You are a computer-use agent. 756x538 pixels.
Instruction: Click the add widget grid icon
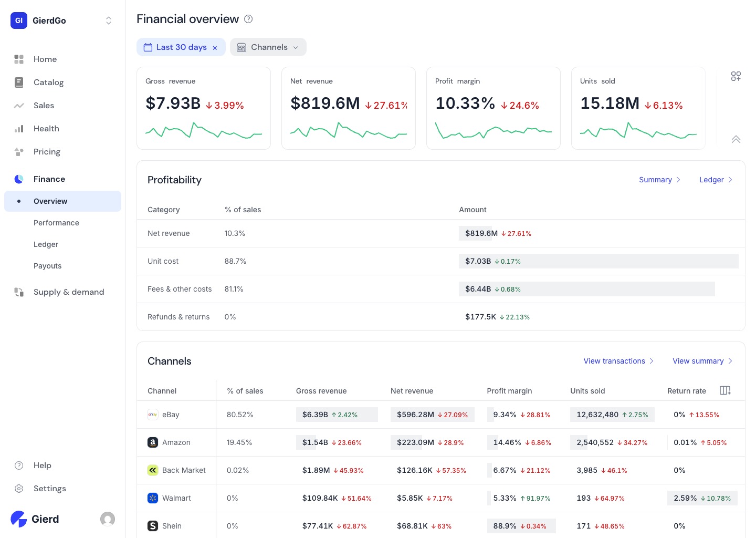click(x=736, y=77)
